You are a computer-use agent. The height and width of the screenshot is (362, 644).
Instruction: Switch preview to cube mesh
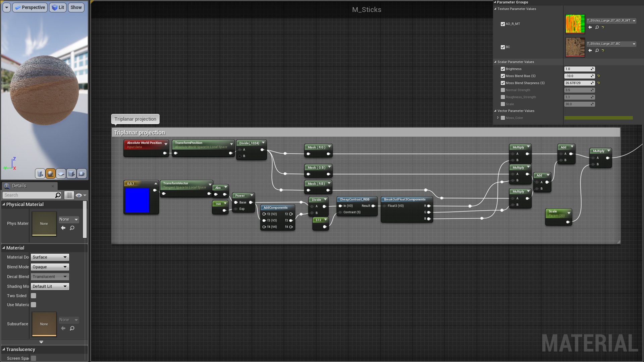tap(71, 174)
